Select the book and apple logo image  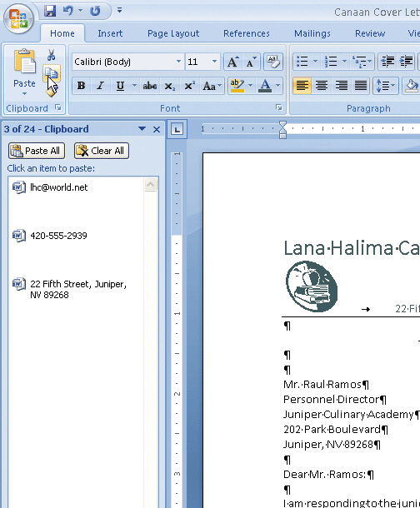[312, 286]
